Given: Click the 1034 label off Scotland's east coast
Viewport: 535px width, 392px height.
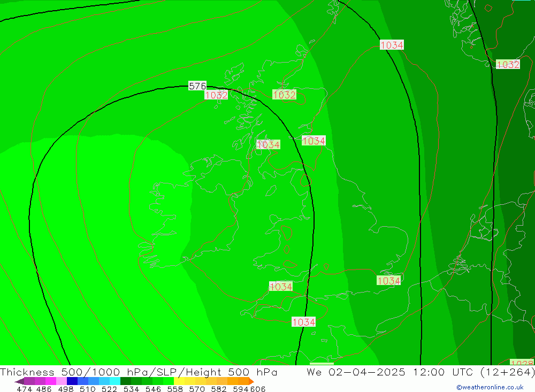Looking at the screenshot, I should pos(314,141).
